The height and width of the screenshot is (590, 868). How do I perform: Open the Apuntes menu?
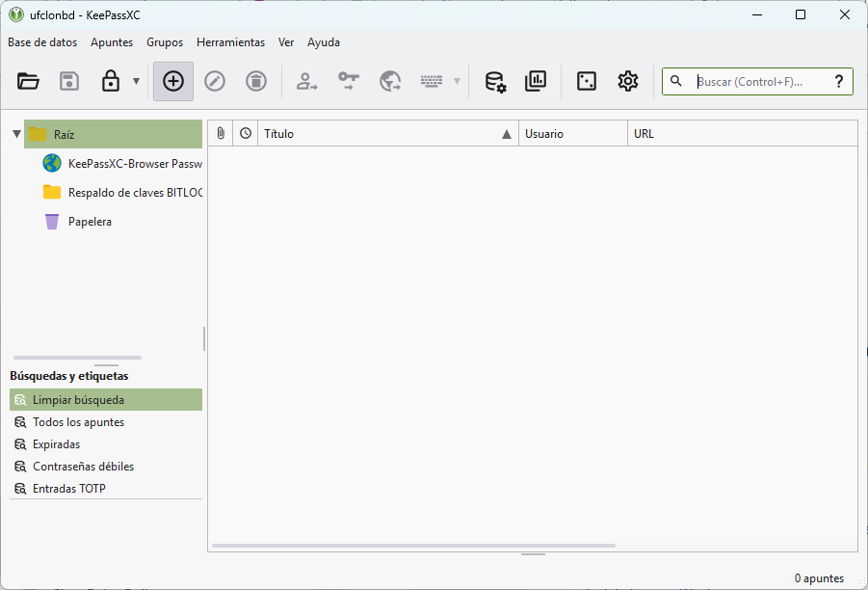(112, 42)
